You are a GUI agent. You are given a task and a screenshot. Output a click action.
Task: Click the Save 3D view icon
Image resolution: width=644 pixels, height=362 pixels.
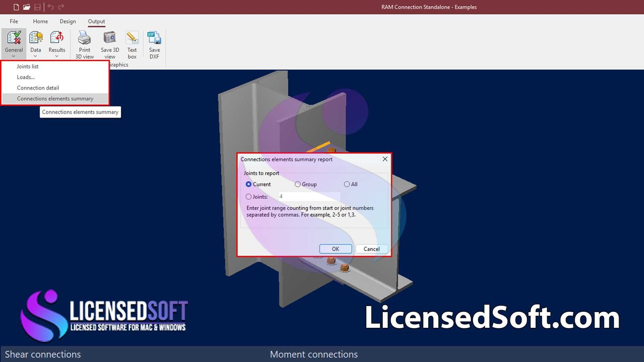(x=110, y=38)
